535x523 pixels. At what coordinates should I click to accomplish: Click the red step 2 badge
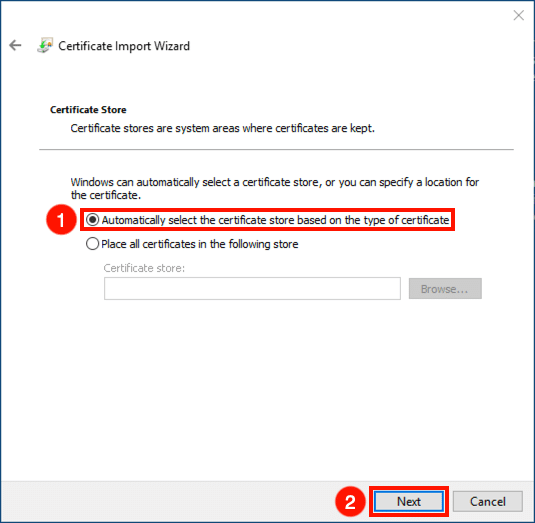(350, 502)
